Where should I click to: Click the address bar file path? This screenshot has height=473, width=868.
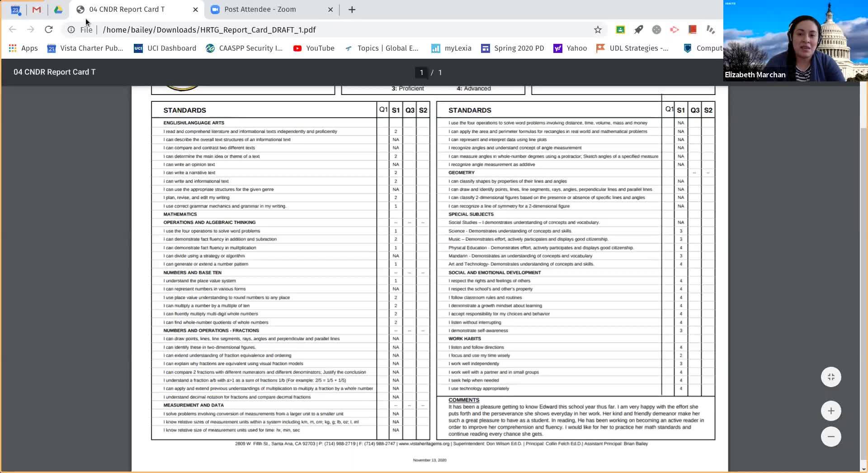209,30
